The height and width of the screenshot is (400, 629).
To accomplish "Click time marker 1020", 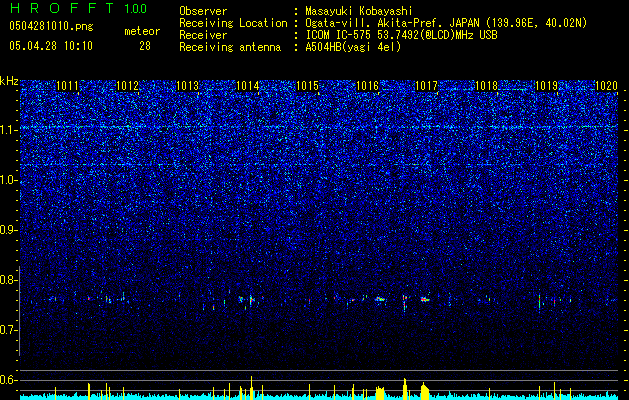I will pyautogui.click(x=606, y=86).
